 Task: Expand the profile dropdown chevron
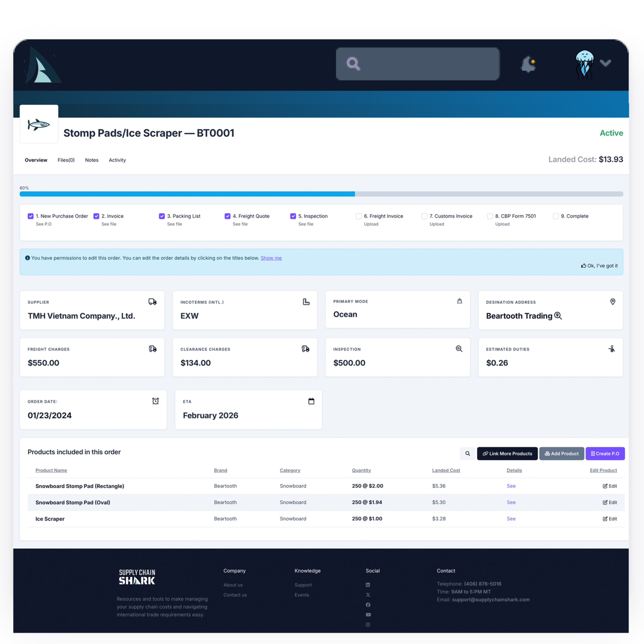pyautogui.click(x=605, y=63)
